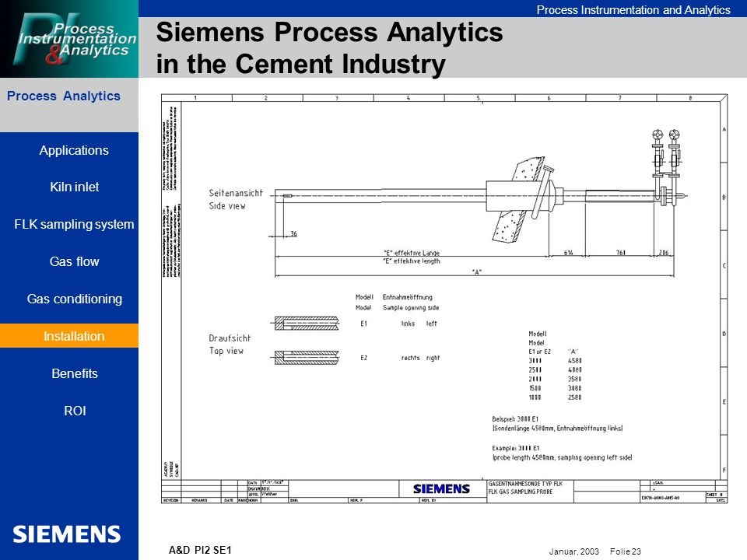747x560 pixels.
Task: Click the 'links left' opening side text
Action: [419, 324]
